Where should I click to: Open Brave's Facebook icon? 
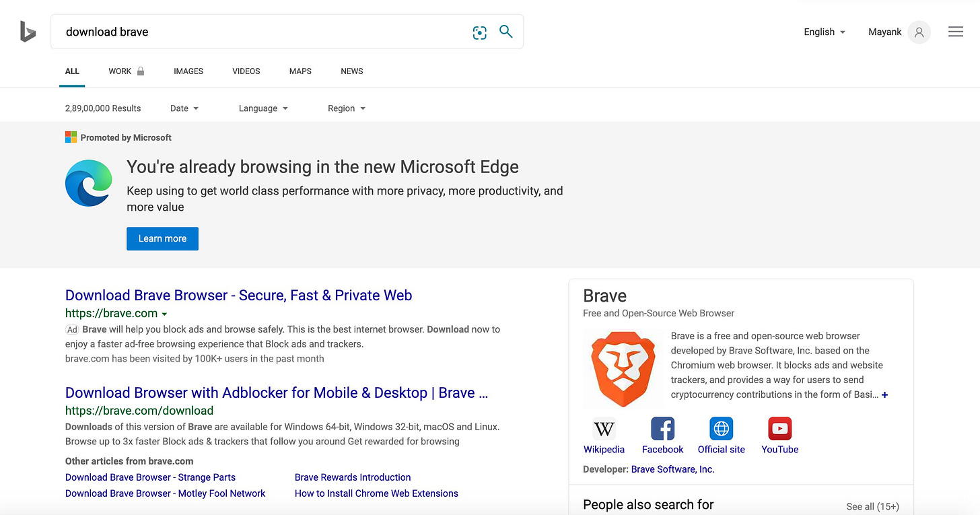(662, 428)
